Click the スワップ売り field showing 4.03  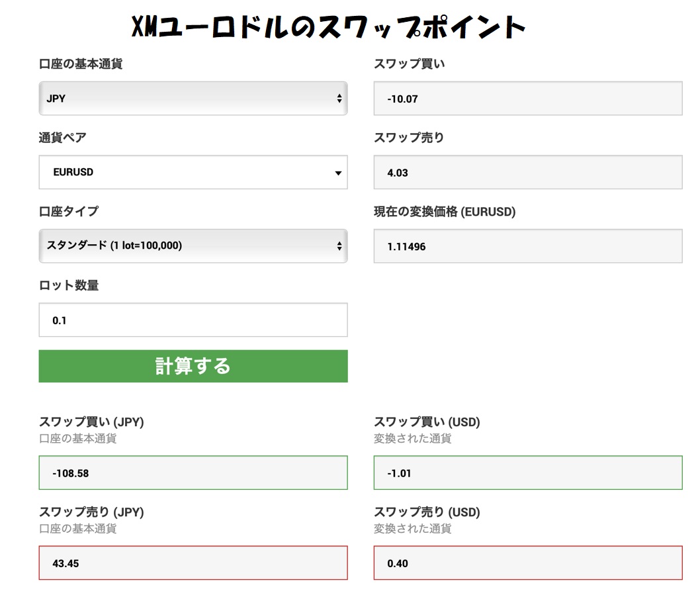(x=528, y=172)
